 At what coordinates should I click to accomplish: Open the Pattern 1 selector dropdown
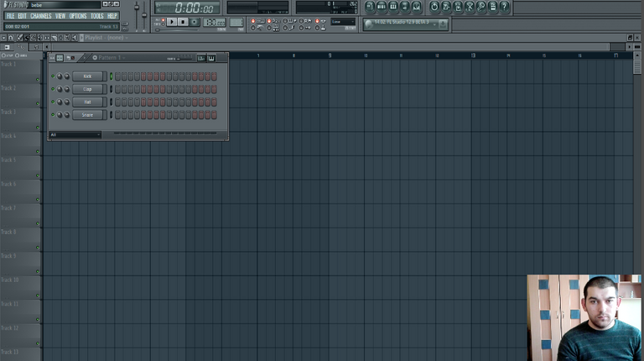[x=107, y=58]
